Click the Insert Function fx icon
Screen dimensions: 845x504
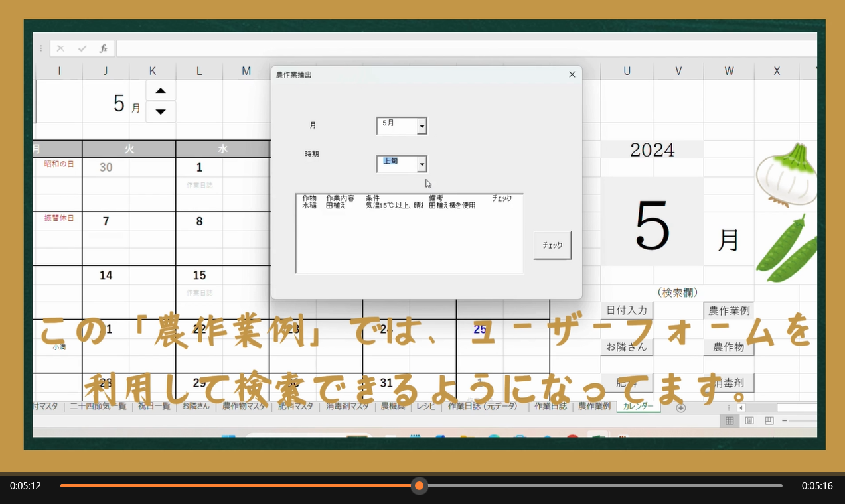(103, 48)
